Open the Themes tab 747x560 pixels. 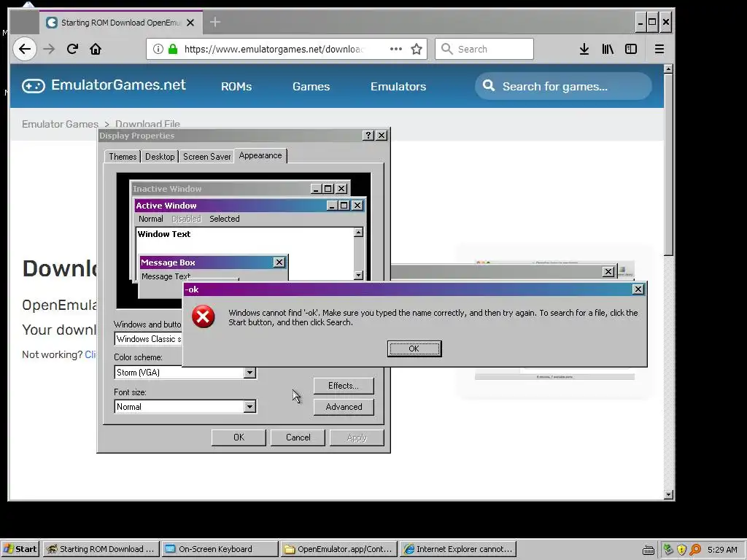(123, 157)
